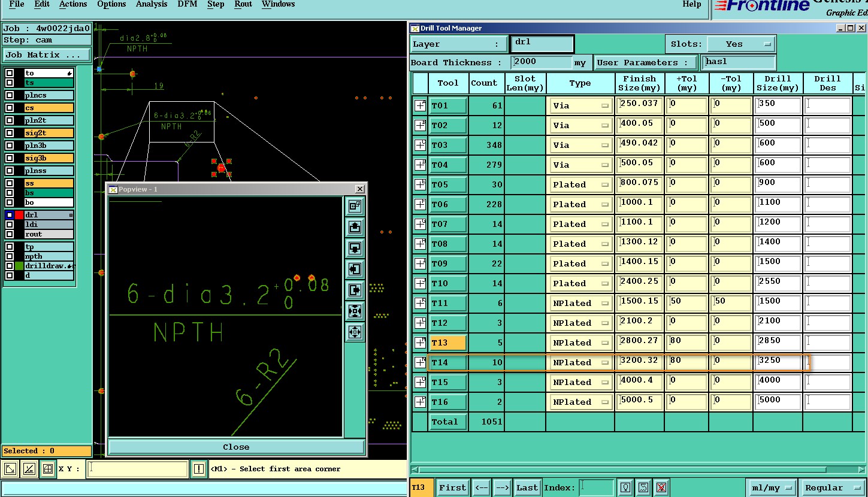This screenshot has height=497, width=868.
Task: Click the plus icon for tool T03
Action: click(x=421, y=146)
